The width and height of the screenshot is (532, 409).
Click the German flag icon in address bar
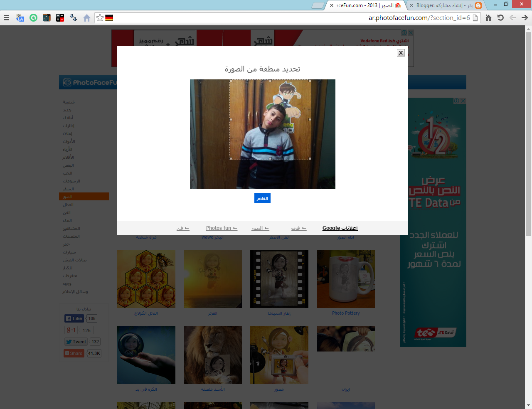click(x=109, y=18)
